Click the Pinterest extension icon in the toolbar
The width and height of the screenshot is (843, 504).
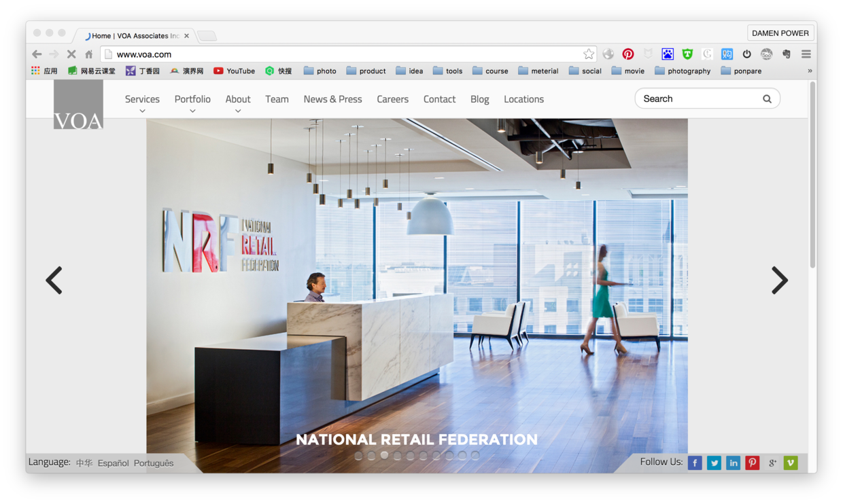coord(628,54)
